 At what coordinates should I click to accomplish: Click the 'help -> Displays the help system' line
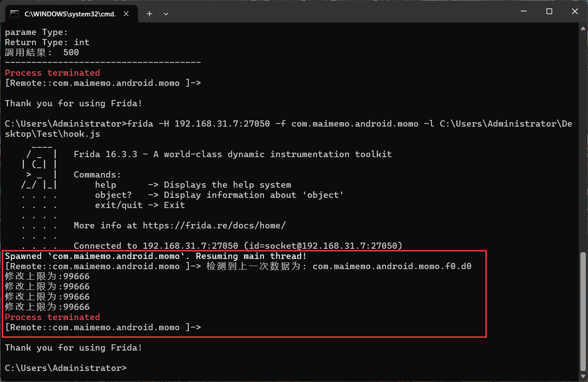[x=193, y=185]
